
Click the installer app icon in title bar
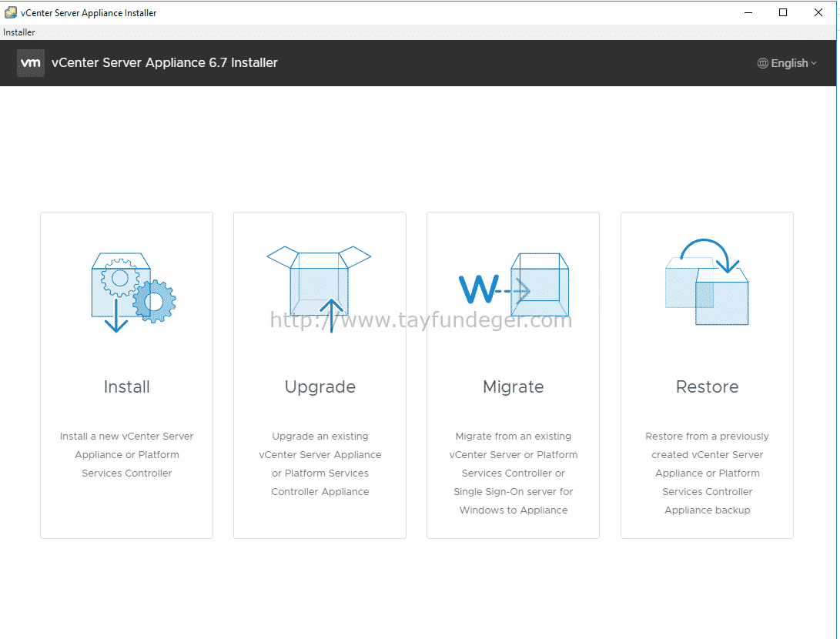click(x=10, y=12)
